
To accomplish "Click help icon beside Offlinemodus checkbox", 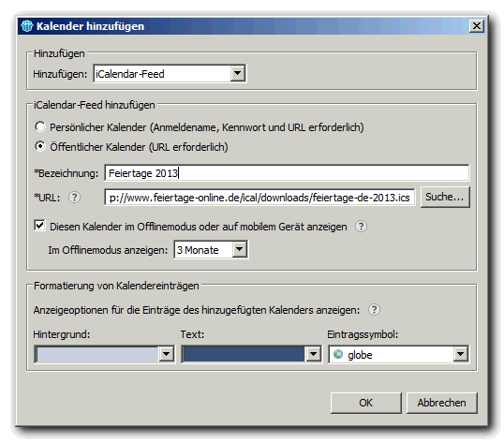I will (x=361, y=227).
